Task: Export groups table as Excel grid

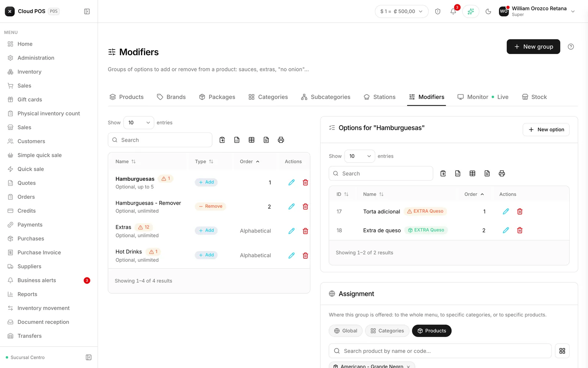Action: pyautogui.click(x=251, y=140)
